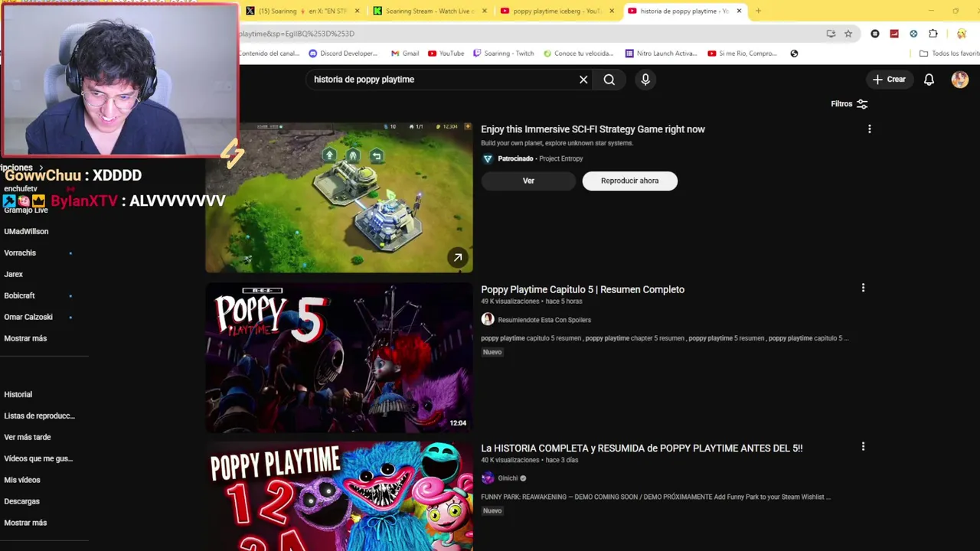
Task: Play the Poppy Playtime Capitulo 5 thumbnail
Action: point(339,358)
